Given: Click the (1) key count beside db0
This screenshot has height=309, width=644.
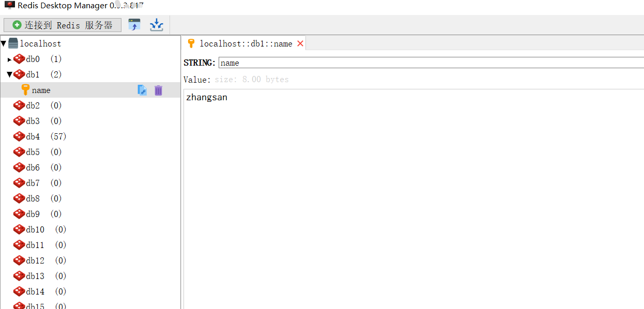Looking at the screenshot, I should [x=56, y=59].
